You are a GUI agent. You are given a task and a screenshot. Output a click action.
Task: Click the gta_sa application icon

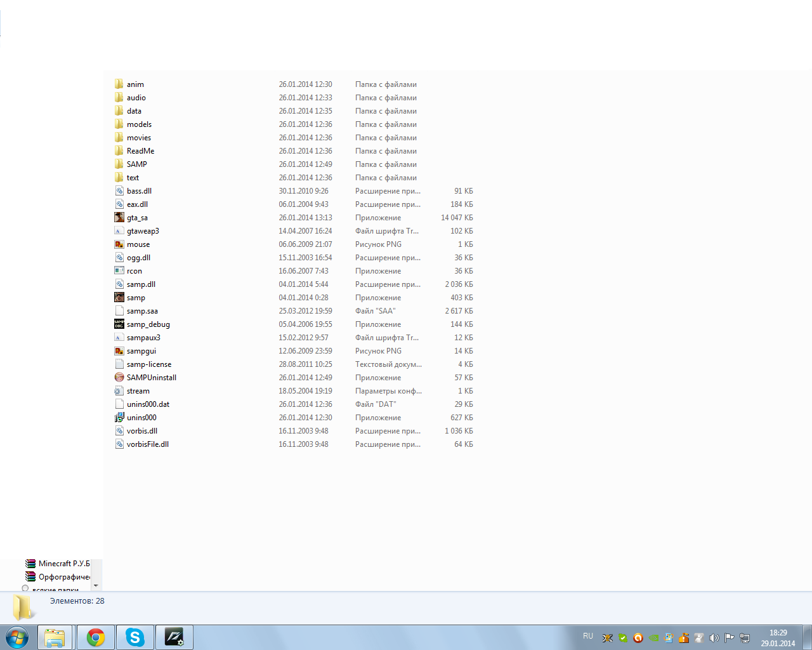[119, 218]
